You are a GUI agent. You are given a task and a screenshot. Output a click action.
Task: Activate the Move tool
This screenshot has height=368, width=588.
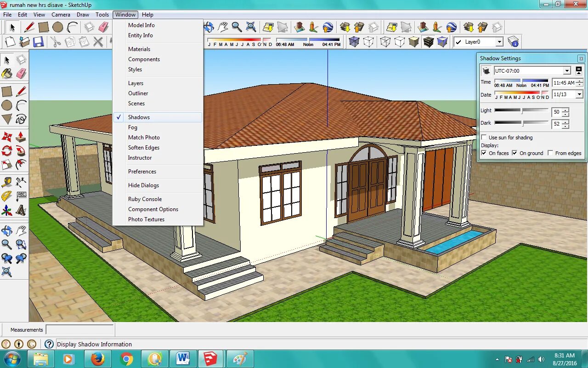pyautogui.click(x=7, y=137)
